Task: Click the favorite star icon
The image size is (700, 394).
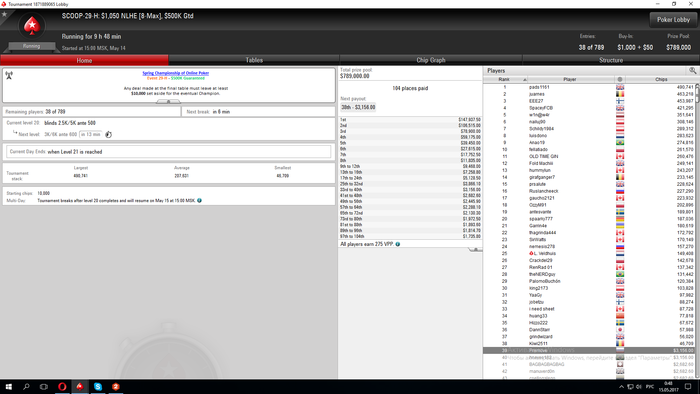Action: 4,14
